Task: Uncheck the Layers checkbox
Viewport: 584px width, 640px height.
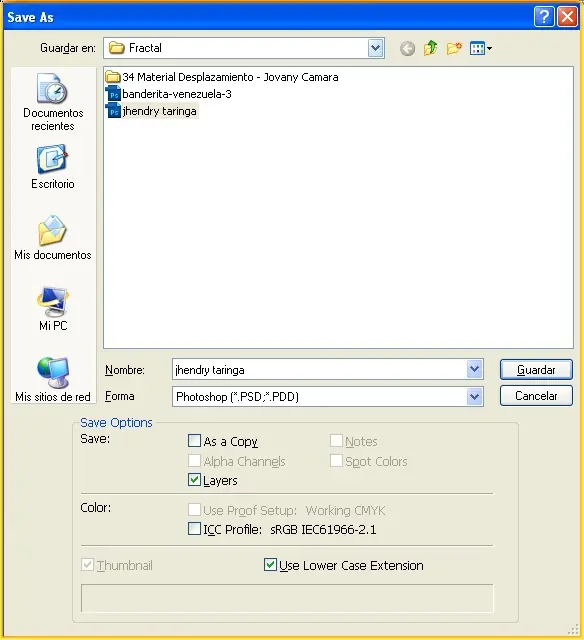Action: (x=194, y=480)
